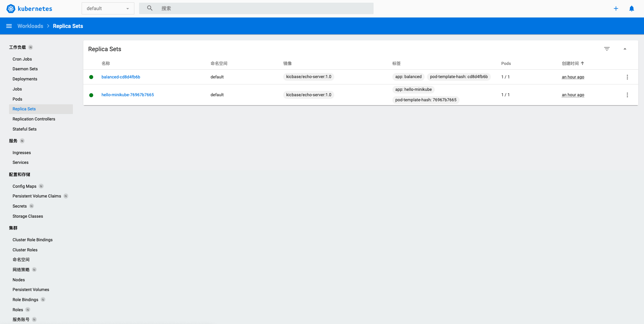
Task: Open actions menu for hello-minikube-76967b7665
Action: pos(627,95)
